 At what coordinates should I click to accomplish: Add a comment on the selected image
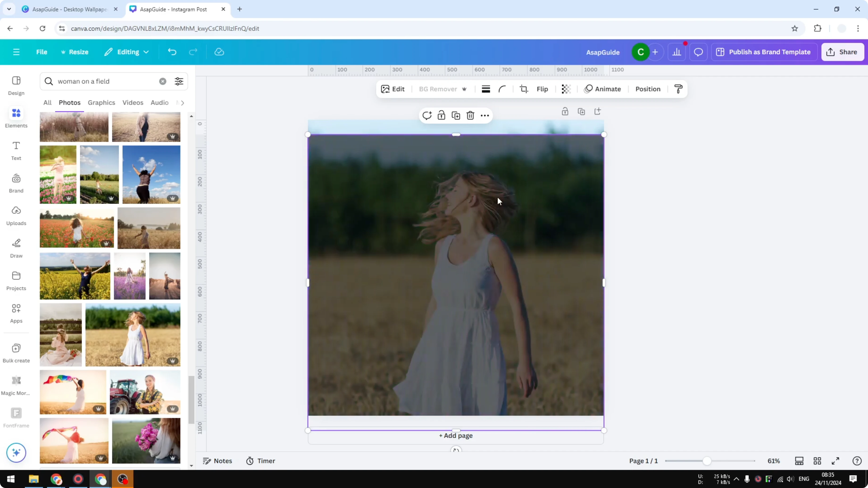click(427, 115)
